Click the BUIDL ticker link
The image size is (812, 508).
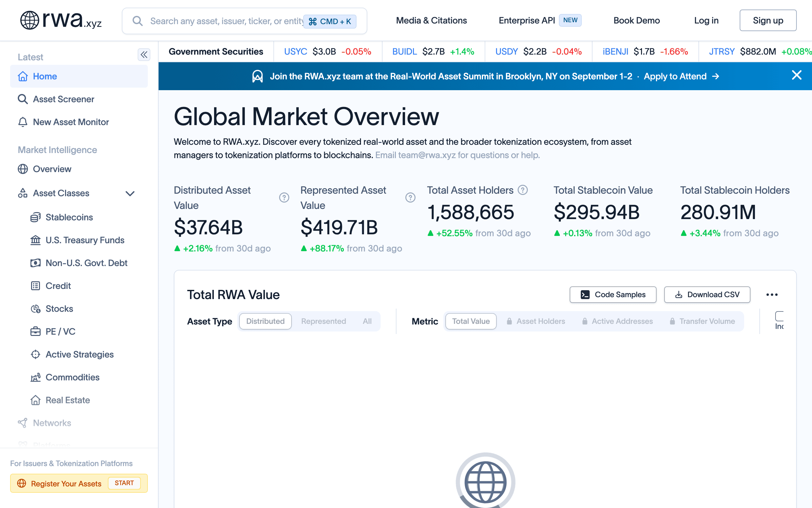click(404, 51)
